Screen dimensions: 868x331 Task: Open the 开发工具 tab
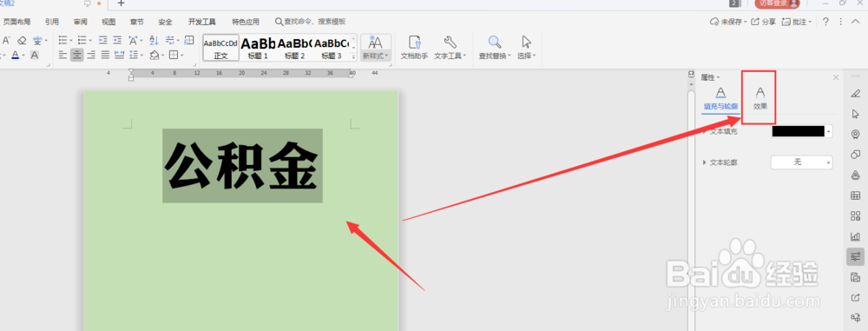[202, 23]
